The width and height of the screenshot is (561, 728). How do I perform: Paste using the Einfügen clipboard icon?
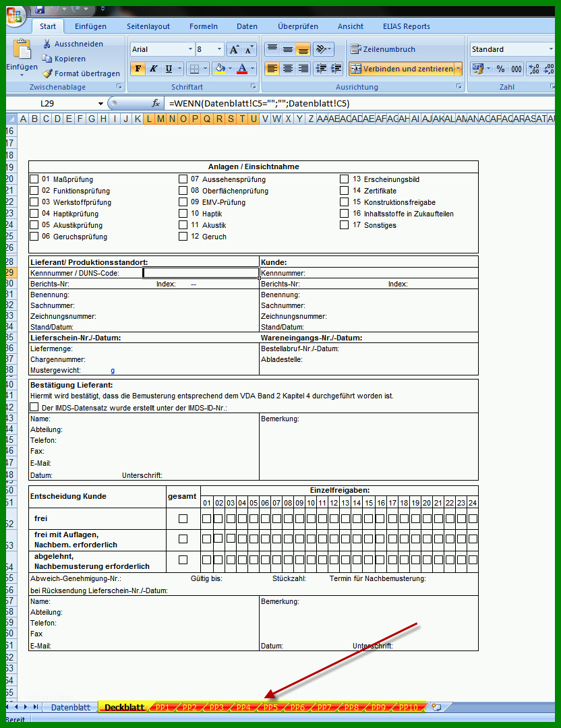[x=22, y=49]
